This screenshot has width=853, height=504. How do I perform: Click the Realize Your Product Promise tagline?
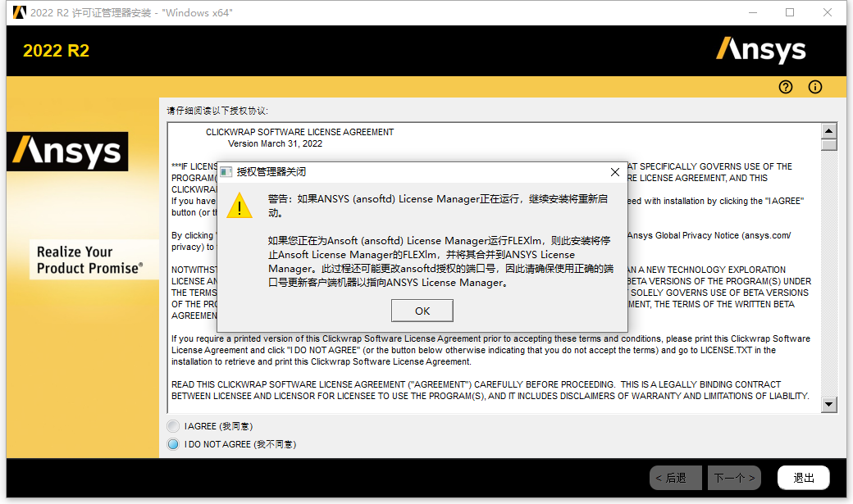tap(89, 260)
